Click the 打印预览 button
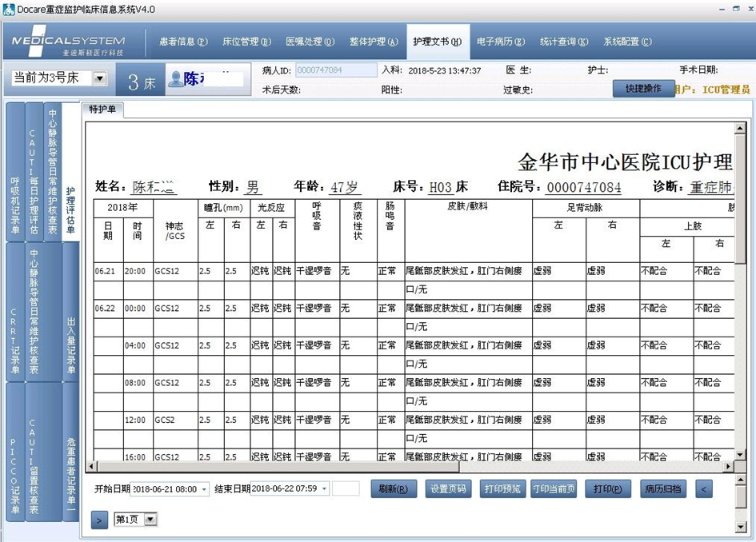 click(x=502, y=489)
